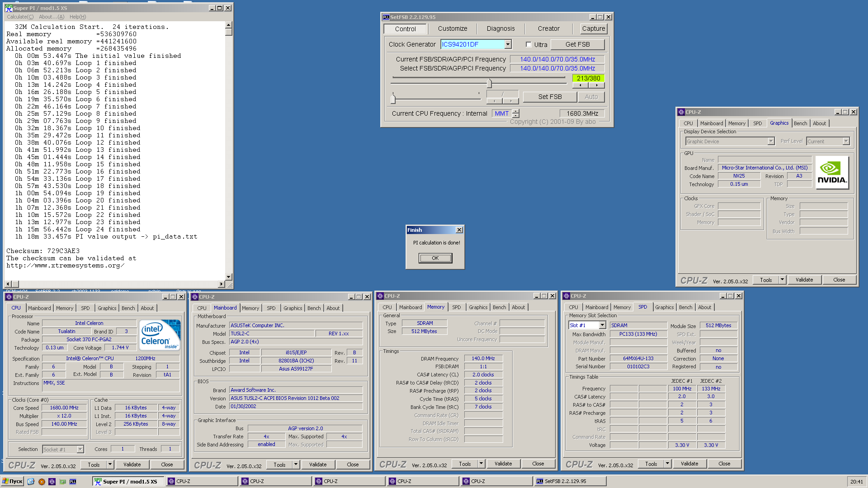Launch CPU-Z from the quick launch bar
The image size is (868, 488).
point(52,482)
